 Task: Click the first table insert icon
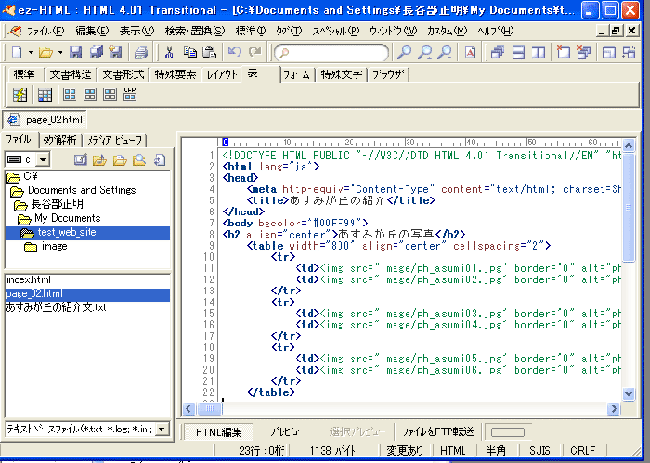click(19, 95)
